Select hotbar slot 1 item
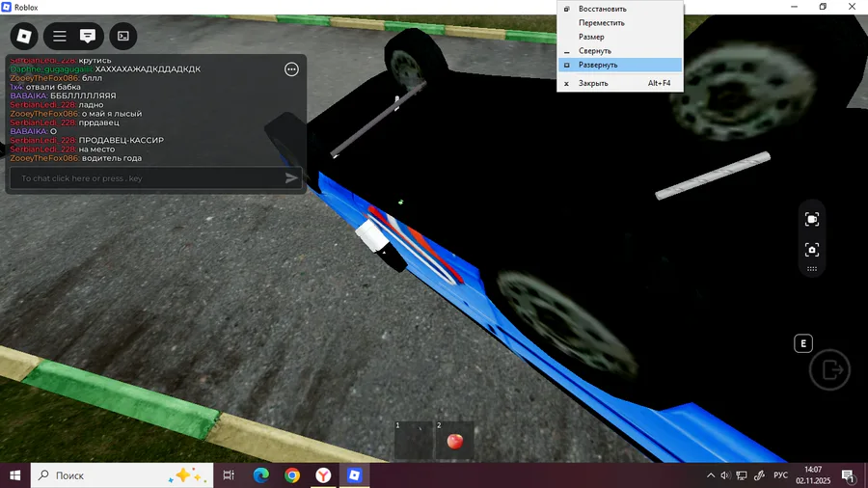The height and width of the screenshot is (488, 868). click(x=414, y=440)
